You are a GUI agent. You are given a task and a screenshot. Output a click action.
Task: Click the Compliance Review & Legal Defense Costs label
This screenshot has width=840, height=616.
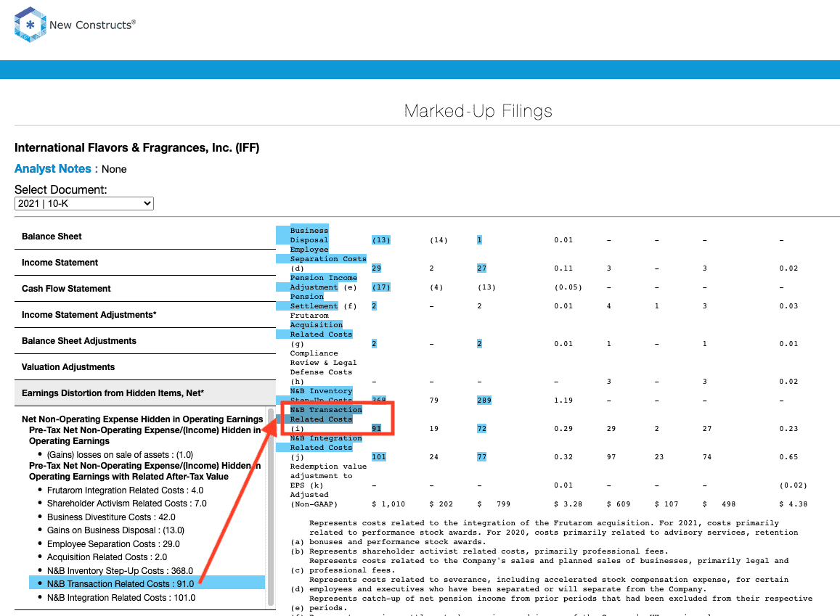point(323,368)
